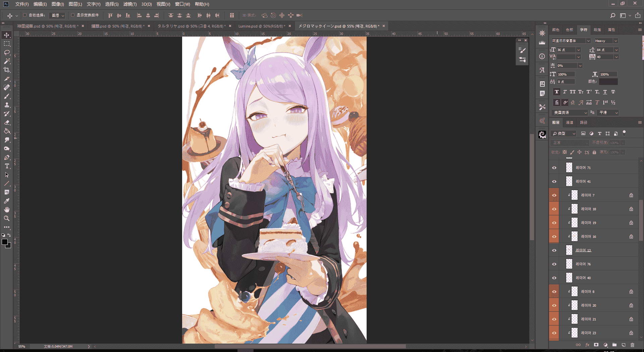Toggle faux bold text style button
The height and width of the screenshot is (352, 644).
click(x=557, y=92)
